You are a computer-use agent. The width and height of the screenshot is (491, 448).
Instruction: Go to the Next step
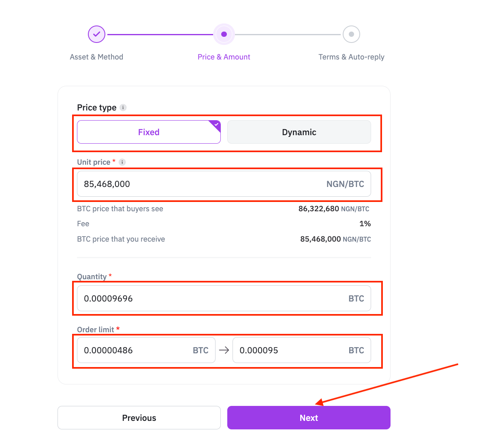tap(309, 418)
